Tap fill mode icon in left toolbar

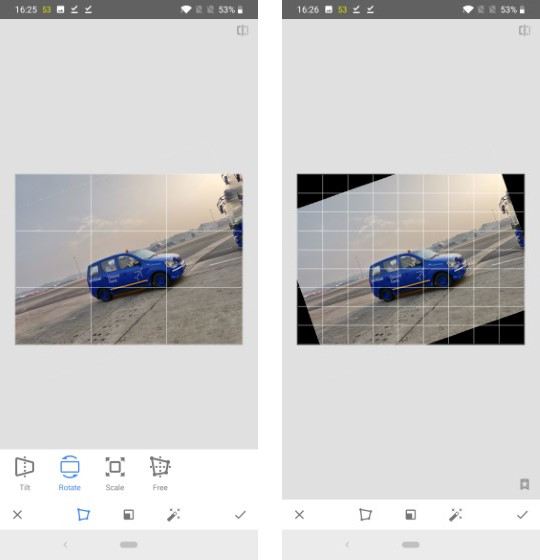[129, 515]
